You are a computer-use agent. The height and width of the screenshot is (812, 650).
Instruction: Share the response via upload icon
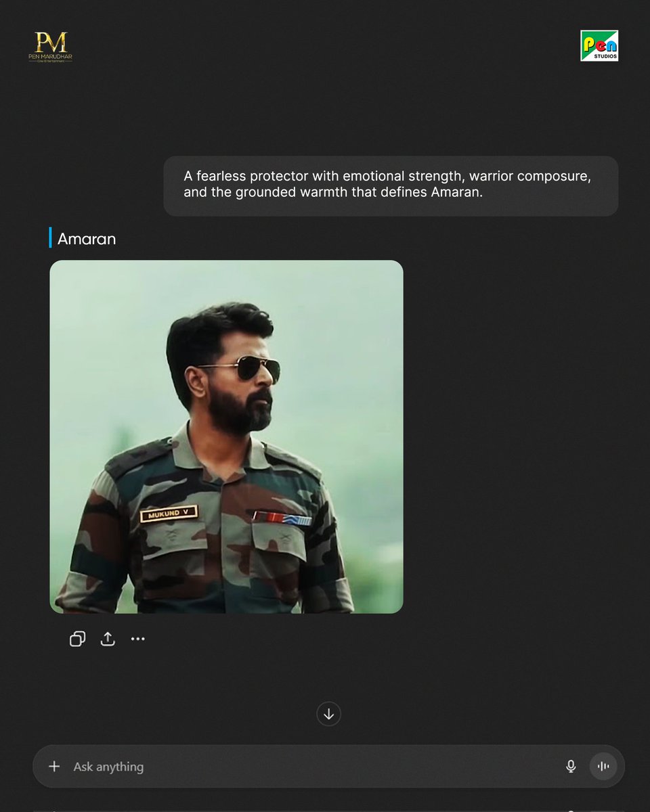(108, 639)
